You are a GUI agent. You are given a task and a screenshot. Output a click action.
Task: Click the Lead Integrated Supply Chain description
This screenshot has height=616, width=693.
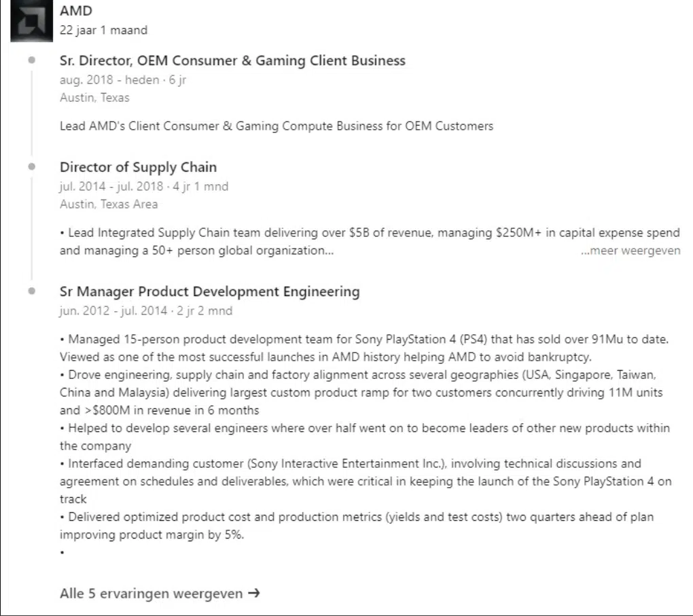tap(370, 242)
